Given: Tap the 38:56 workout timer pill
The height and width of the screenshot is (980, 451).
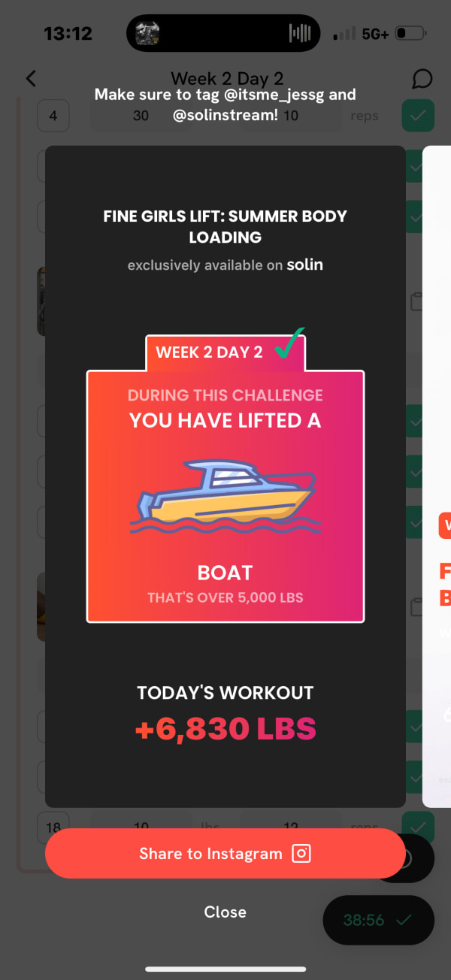Looking at the screenshot, I should [x=378, y=919].
